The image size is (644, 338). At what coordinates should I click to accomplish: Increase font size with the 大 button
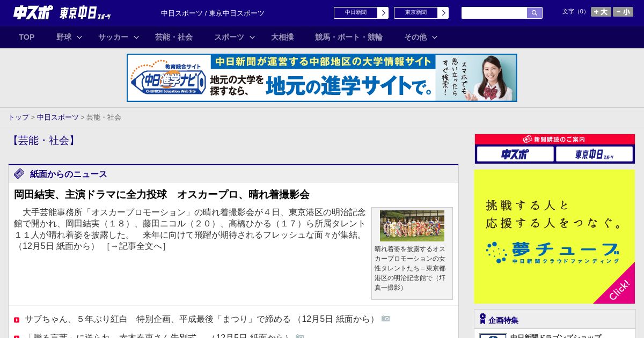[x=601, y=12]
